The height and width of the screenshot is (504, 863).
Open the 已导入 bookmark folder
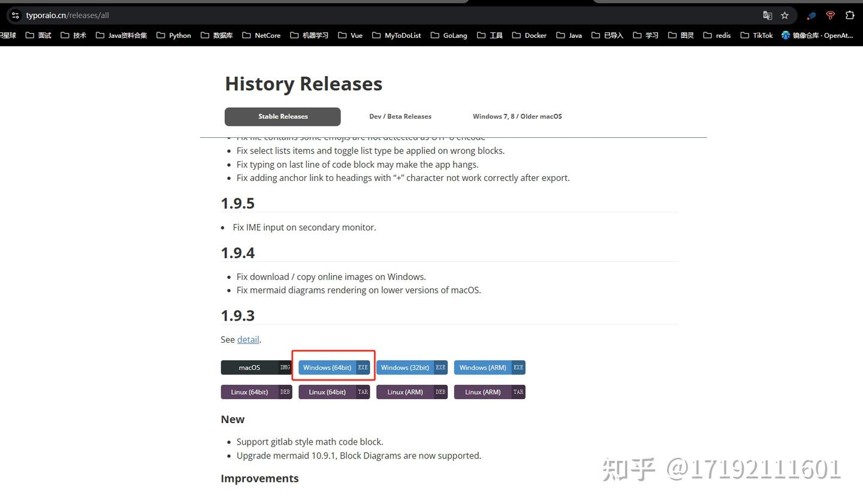[607, 35]
